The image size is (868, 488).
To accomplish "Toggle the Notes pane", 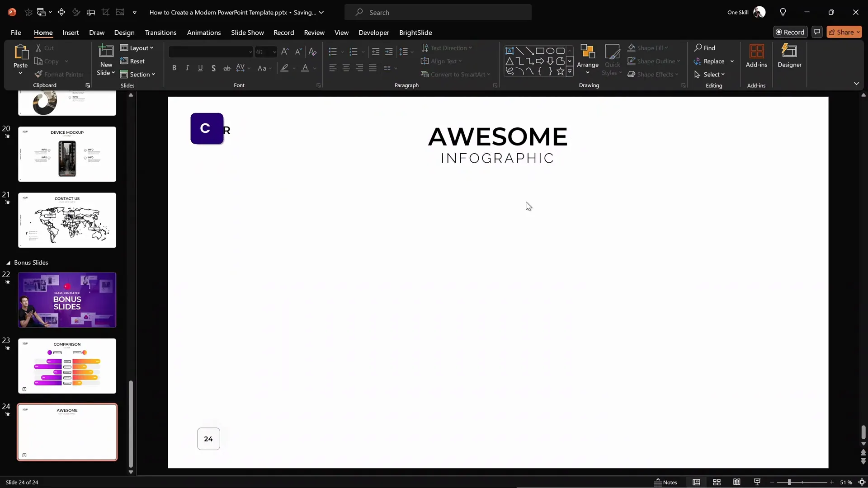I will pos(665,482).
